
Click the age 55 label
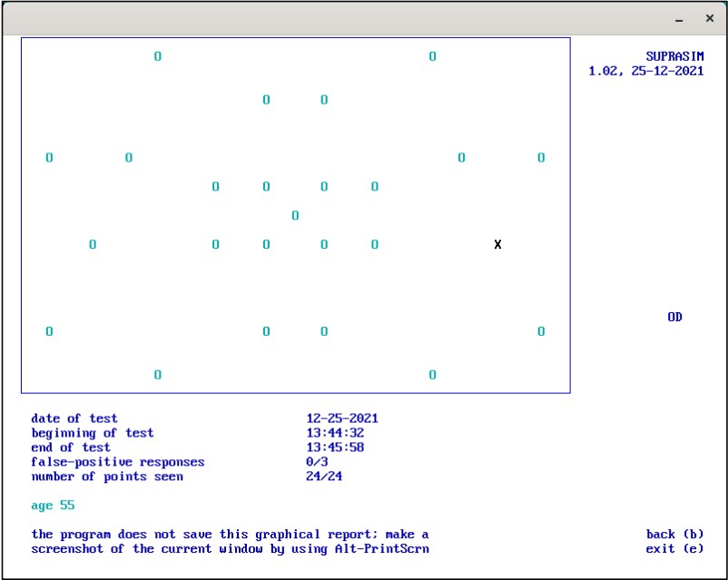click(53, 506)
